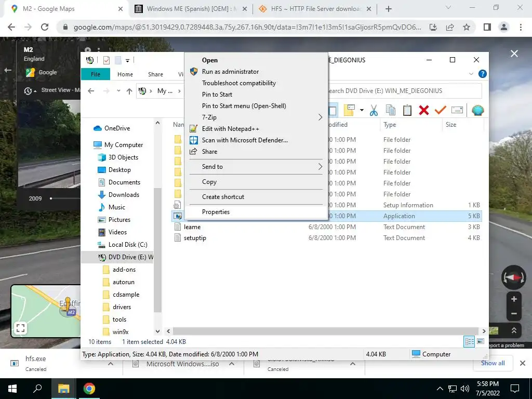
Task: Switch to Windows ME (Spanish) Chrome tab
Action: pos(191,9)
